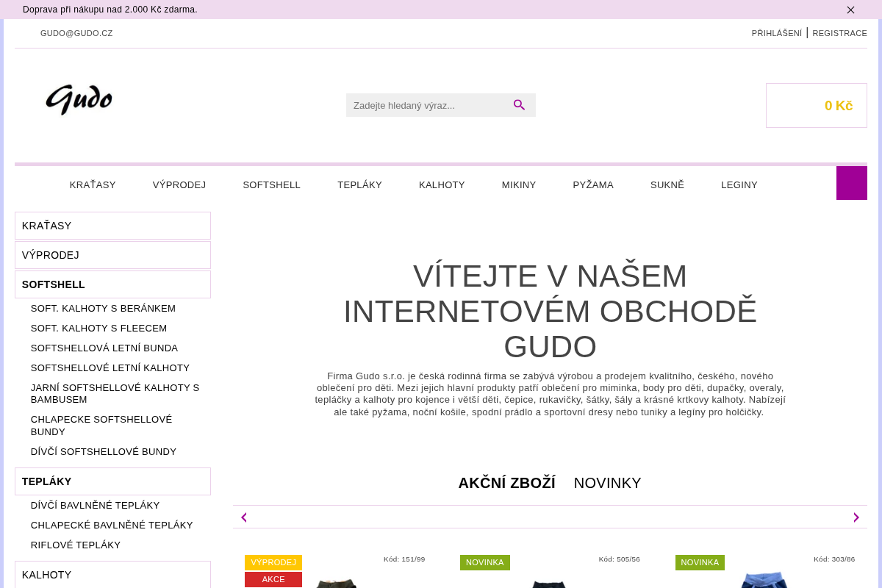This screenshot has width=882, height=588.
Task: Open KALHOTY in the top navigation
Action: point(442,184)
